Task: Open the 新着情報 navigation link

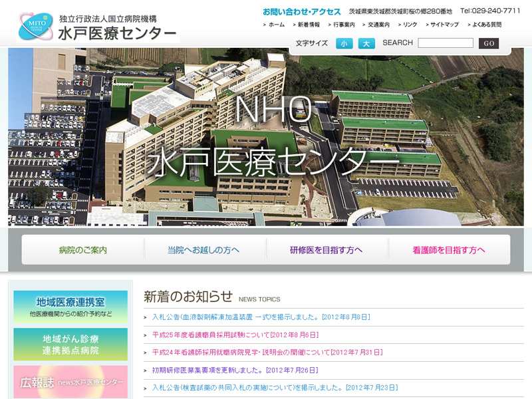Action: [x=309, y=25]
